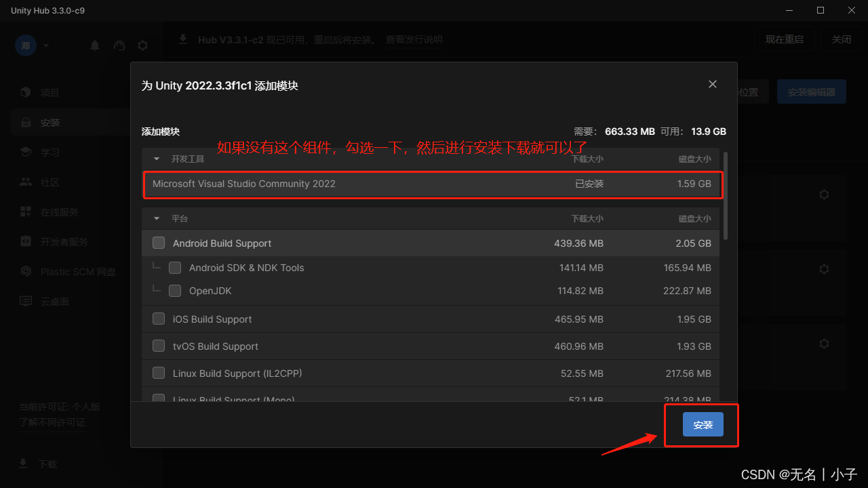Image resolution: width=868 pixels, height=488 pixels.
Task: Open 了解不同许可证 link
Action: click(52, 422)
